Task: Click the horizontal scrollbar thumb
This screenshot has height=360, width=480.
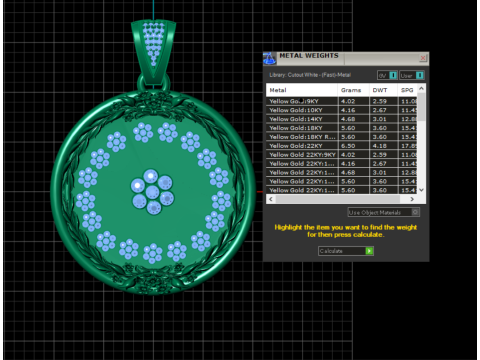Action: point(337,199)
